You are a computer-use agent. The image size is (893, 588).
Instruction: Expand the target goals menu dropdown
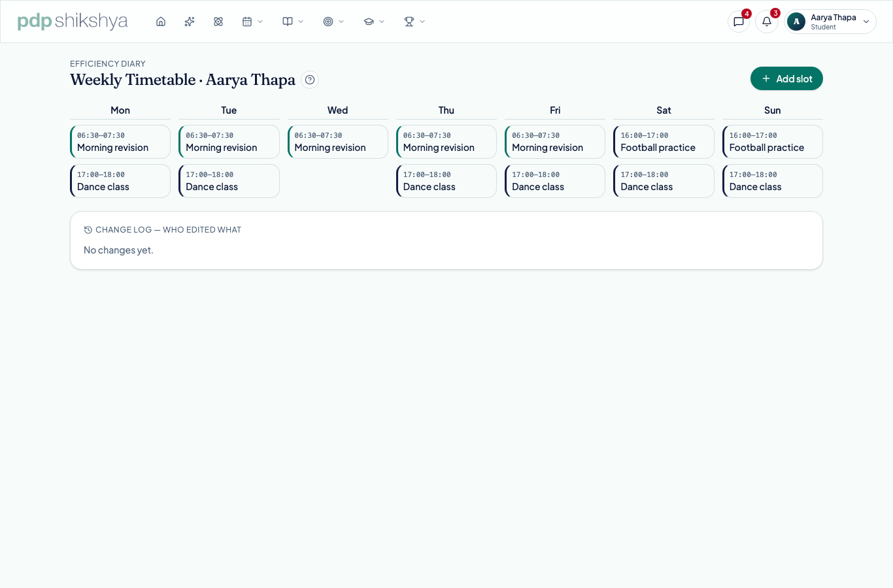(333, 22)
